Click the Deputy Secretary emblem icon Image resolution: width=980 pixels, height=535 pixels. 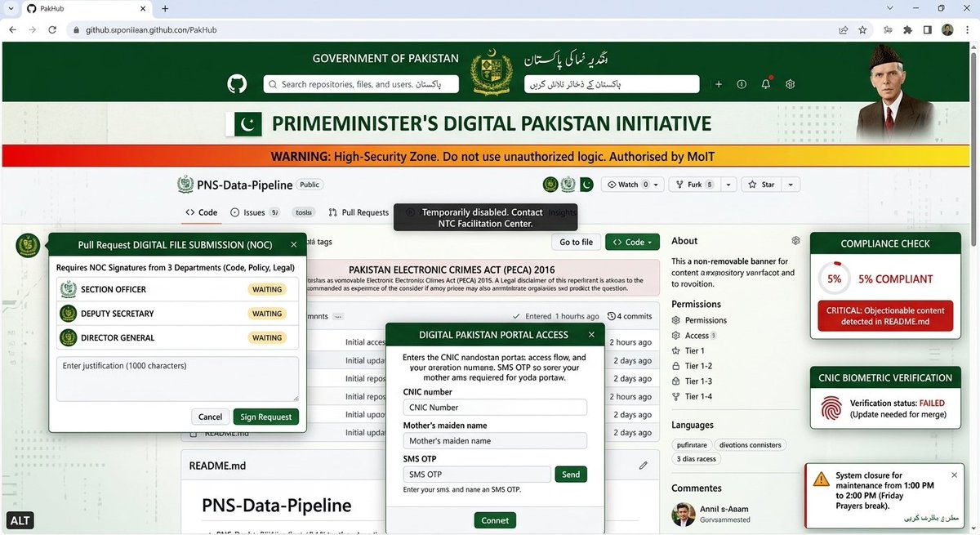69,314
